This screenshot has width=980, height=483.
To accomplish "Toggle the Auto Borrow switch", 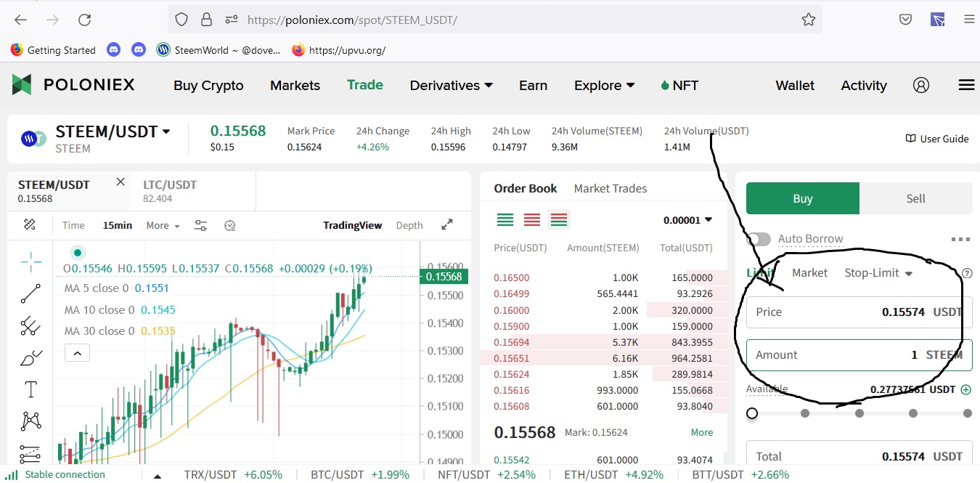I will [x=759, y=239].
